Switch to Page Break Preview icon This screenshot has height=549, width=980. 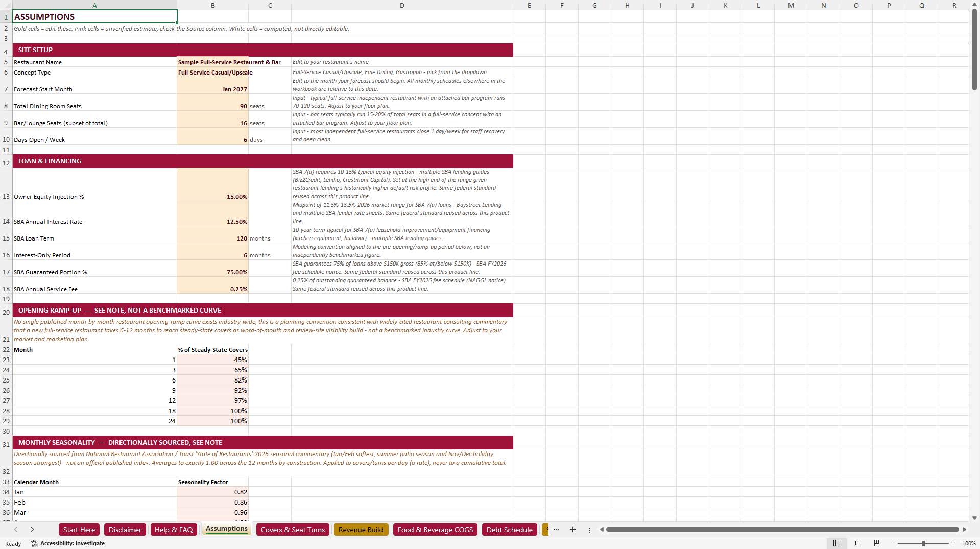[877, 543]
